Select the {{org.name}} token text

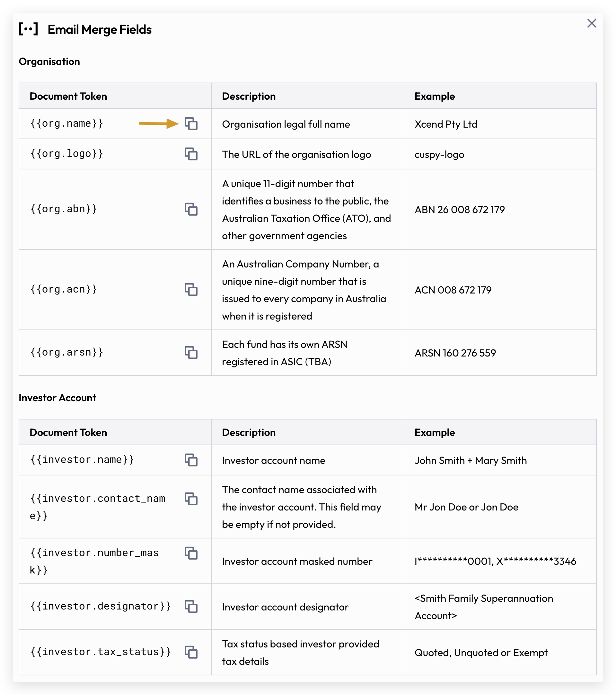(x=66, y=123)
